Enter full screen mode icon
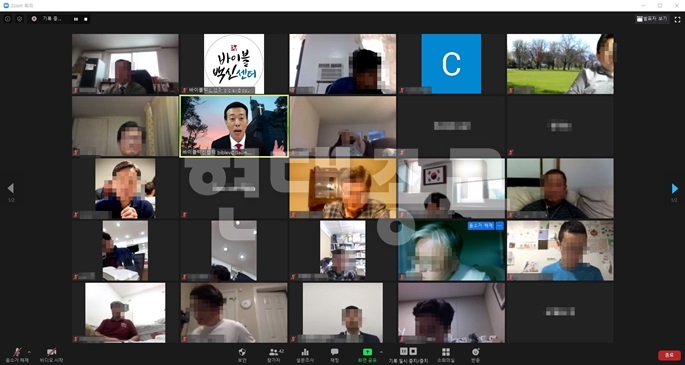685x365 pixels. pyautogui.click(x=677, y=19)
